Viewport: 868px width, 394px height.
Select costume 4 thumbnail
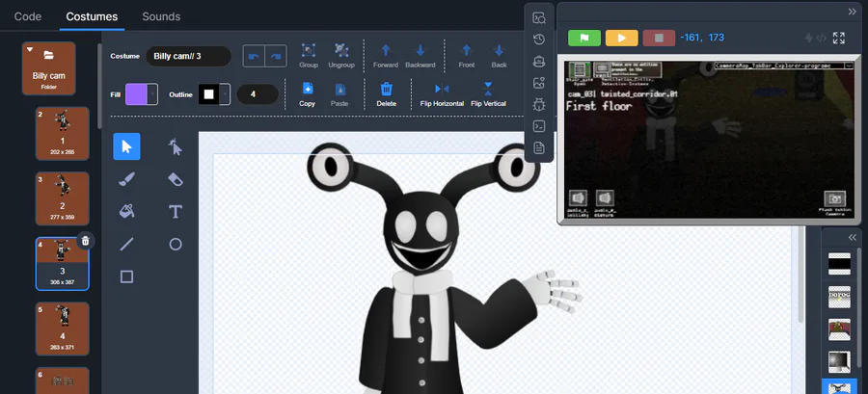tap(62, 328)
